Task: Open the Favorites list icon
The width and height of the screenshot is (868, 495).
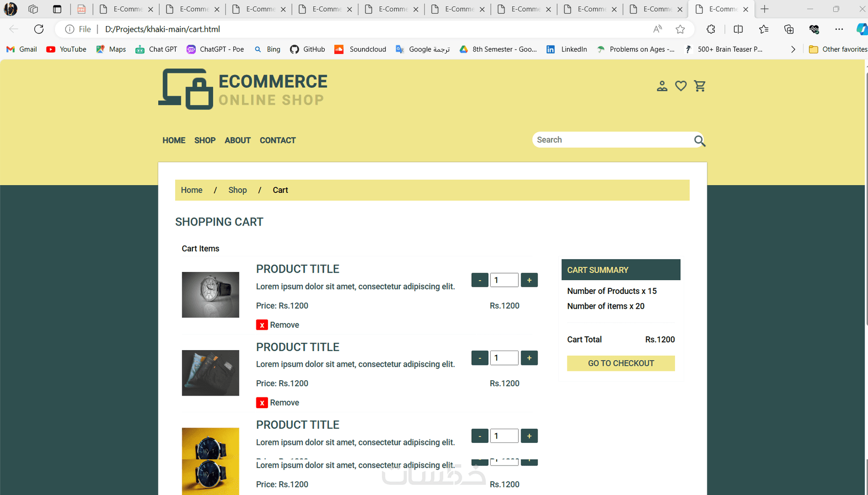Action: click(x=764, y=29)
